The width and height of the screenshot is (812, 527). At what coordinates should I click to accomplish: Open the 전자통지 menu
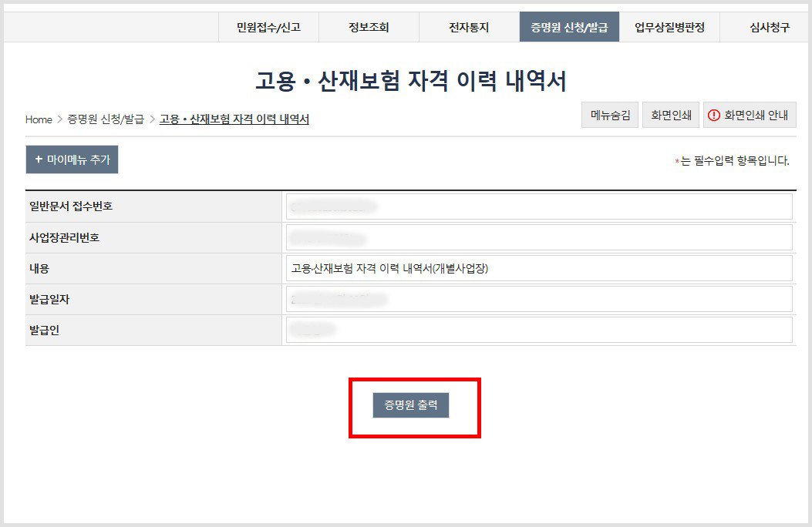(468, 26)
